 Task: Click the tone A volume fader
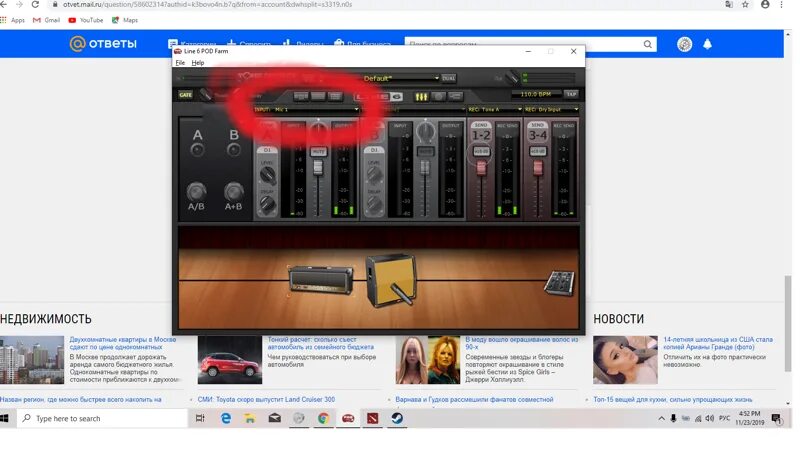pyautogui.click(x=318, y=167)
